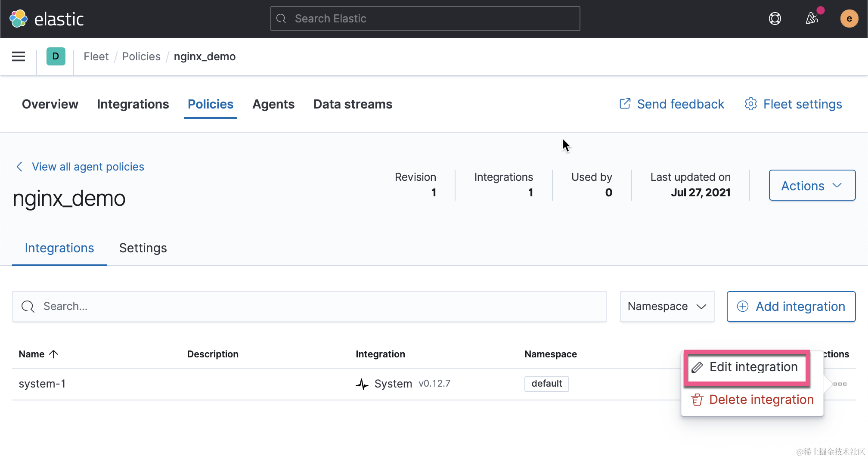Click the nginx_demo policy title

tap(69, 198)
